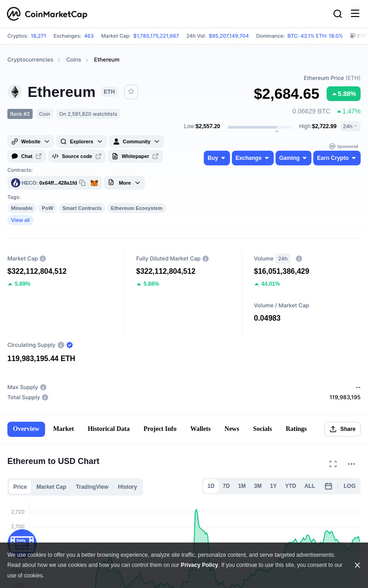Open the Gaming dropdown
This screenshot has height=588, width=368.
tap(293, 158)
